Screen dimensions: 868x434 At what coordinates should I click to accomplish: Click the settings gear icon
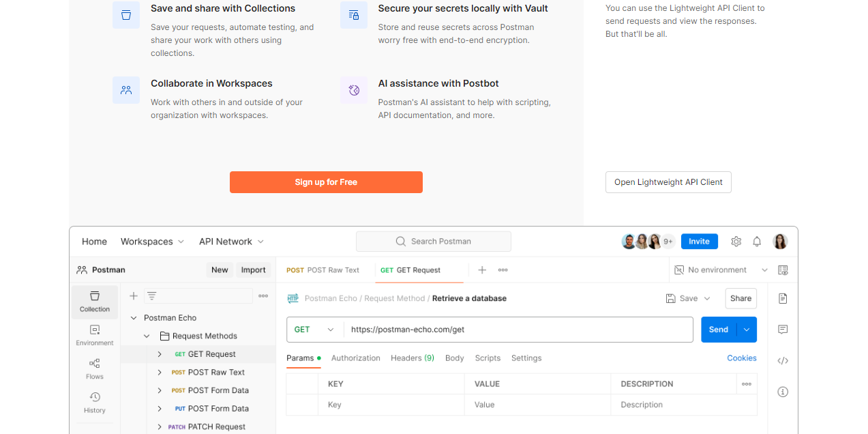click(x=736, y=242)
